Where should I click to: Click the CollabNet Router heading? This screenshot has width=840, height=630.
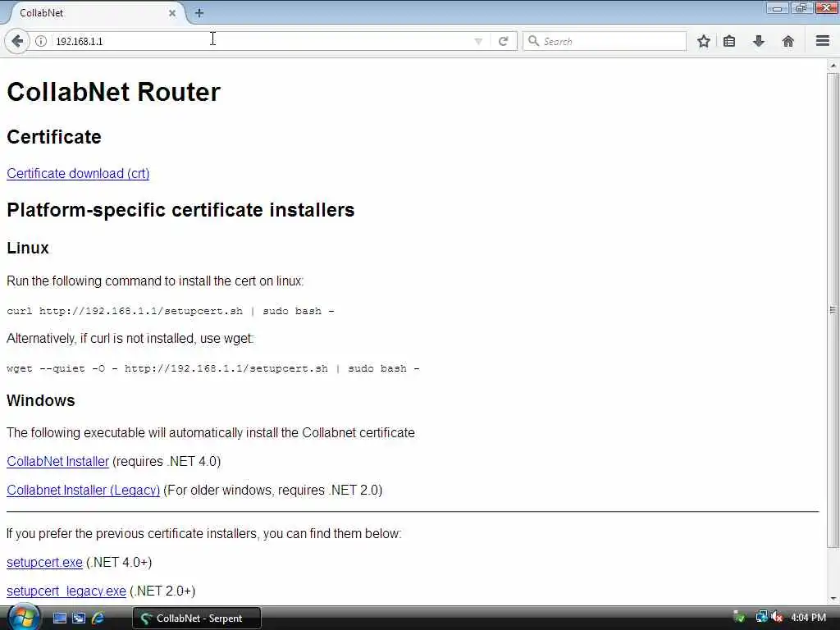coord(113,92)
